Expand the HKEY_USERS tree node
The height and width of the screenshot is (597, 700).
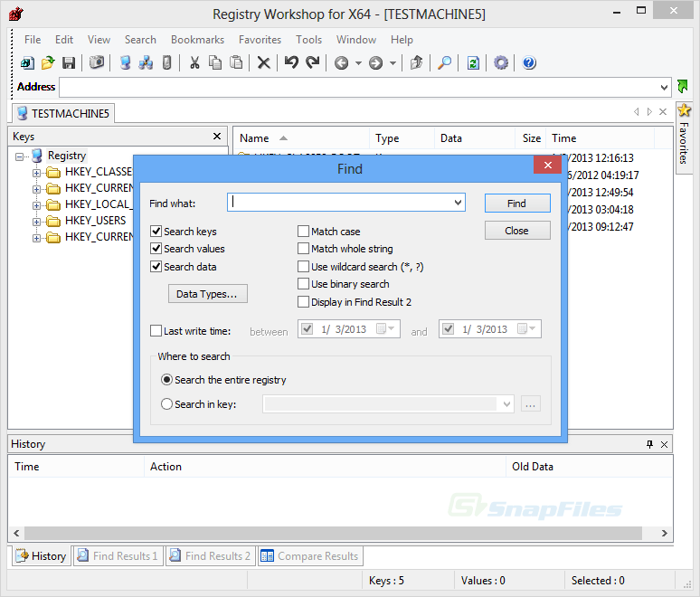[36, 222]
